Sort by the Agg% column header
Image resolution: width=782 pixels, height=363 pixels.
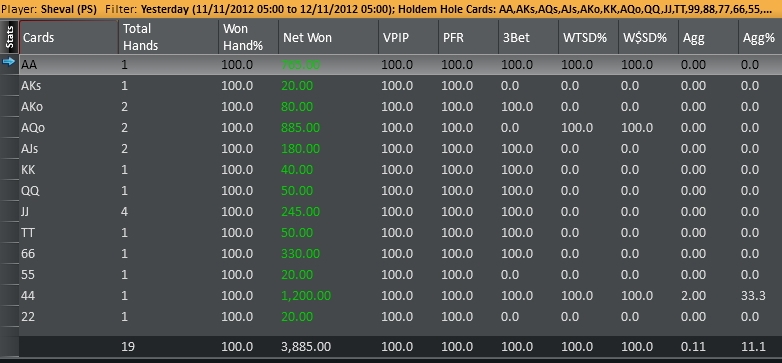pyautogui.click(x=760, y=37)
